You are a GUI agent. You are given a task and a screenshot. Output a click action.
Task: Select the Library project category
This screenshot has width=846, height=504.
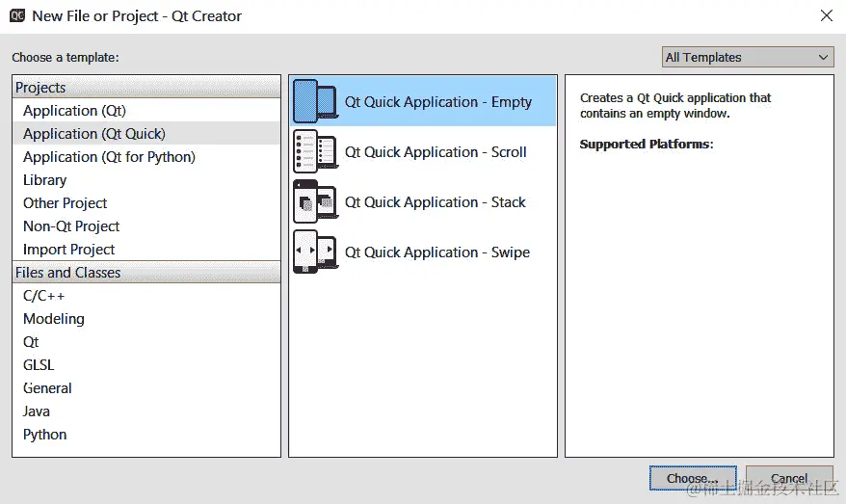click(x=146, y=180)
